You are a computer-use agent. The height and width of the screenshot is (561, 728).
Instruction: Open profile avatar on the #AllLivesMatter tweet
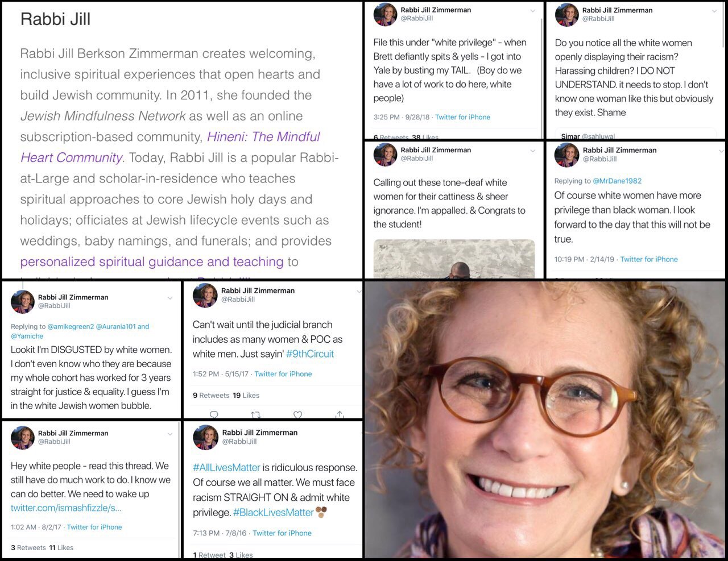click(205, 437)
